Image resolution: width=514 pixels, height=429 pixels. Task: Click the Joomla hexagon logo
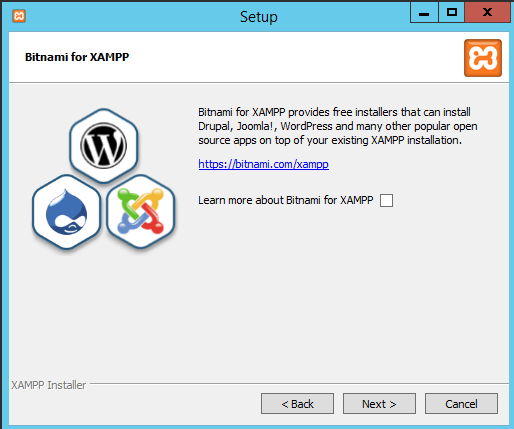tap(141, 212)
